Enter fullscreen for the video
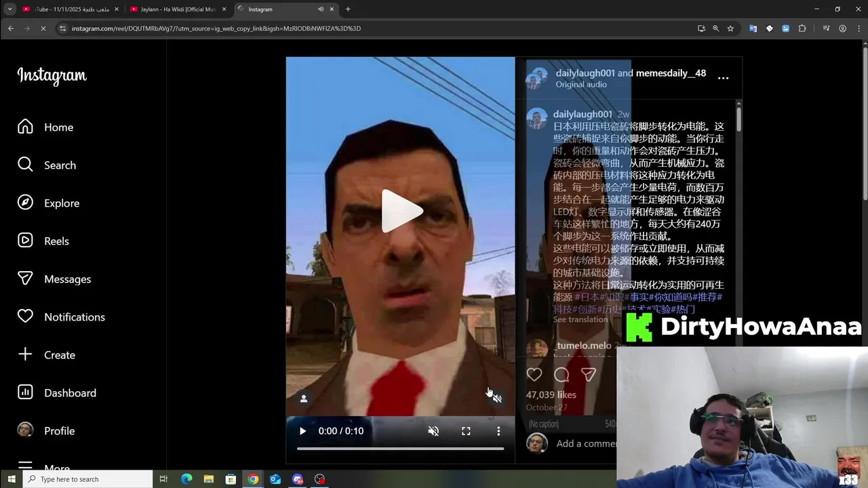Screen dimensions: 868x488 coord(466,431)
